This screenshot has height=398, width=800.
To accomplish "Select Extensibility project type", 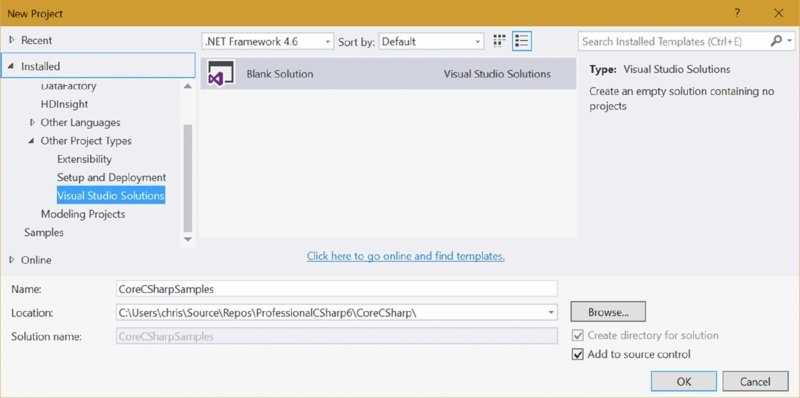I will [84, 159].
